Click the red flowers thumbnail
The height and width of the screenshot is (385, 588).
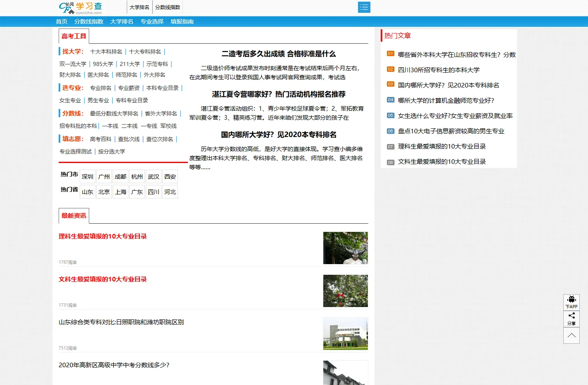pyautogui.click(x=346, y=291)
